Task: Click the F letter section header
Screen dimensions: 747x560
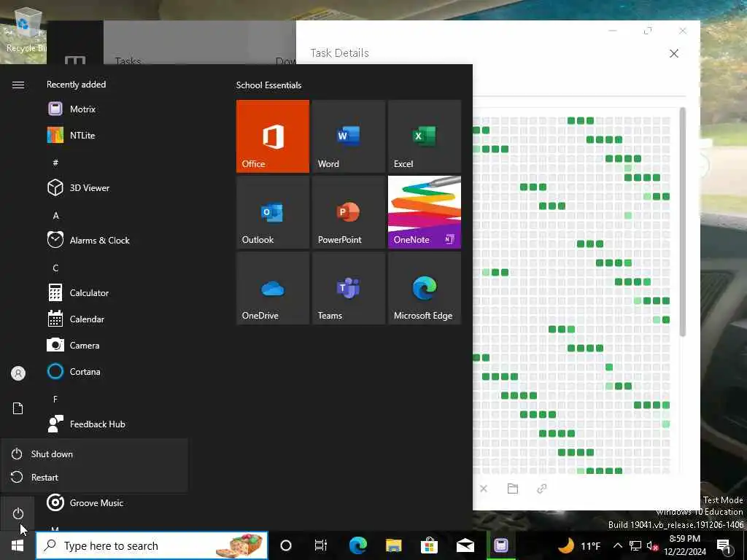Action: pyautogui.click(x=55, y=399)
